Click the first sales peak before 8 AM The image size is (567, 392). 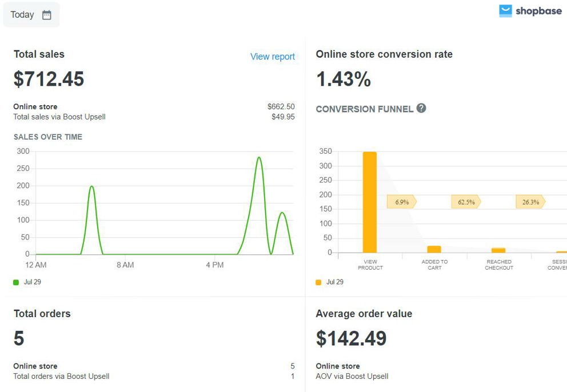(91, 187)
